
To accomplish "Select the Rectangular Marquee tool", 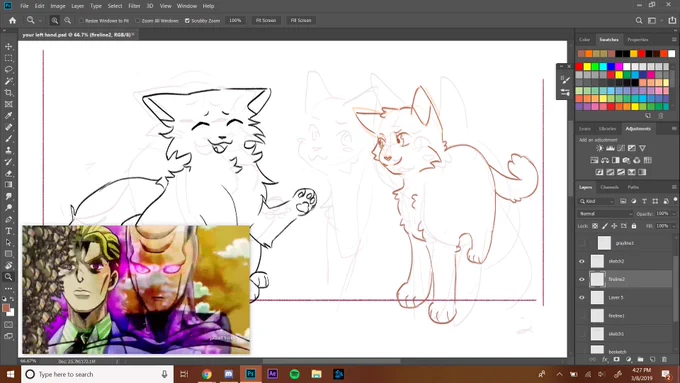I will coord(8,58).
